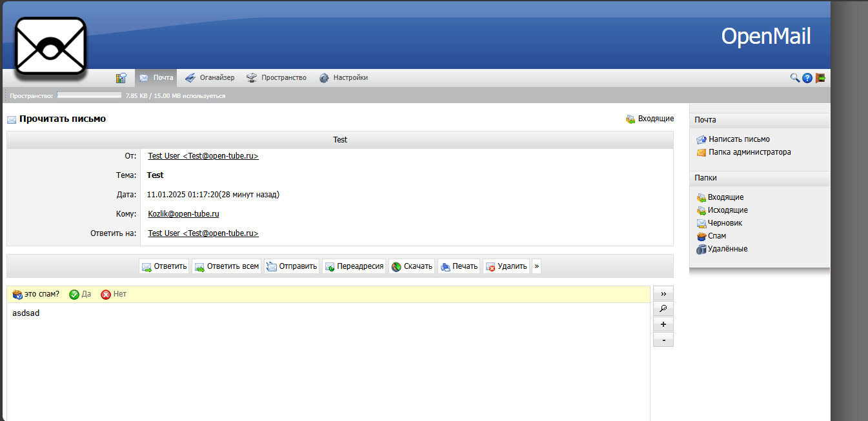Open the Настройки tab
Screen dimensions: 868x421
(343, 78)
